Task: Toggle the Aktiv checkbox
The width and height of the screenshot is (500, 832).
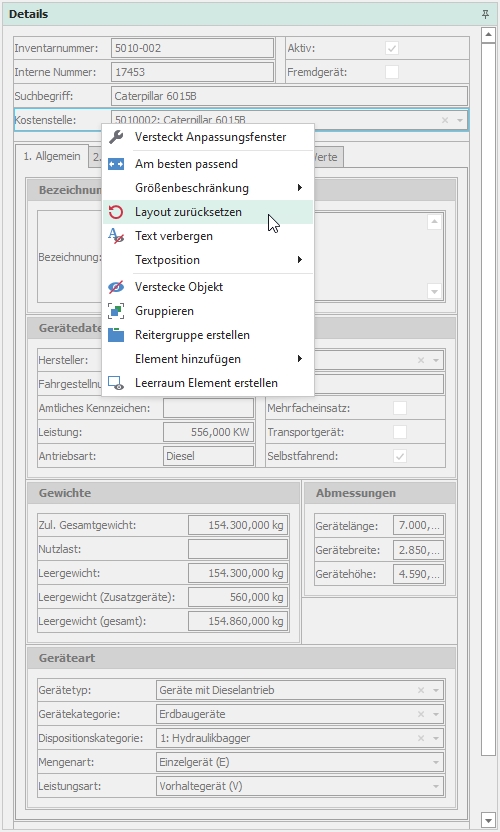Action: tap(392, 48)
